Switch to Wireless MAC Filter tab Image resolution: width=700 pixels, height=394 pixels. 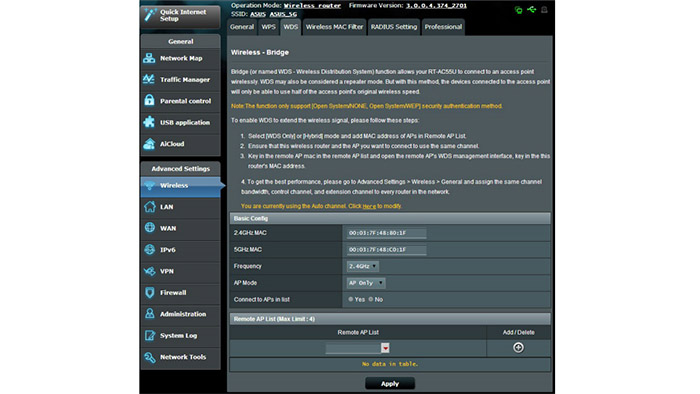click(x=334, y=27)
